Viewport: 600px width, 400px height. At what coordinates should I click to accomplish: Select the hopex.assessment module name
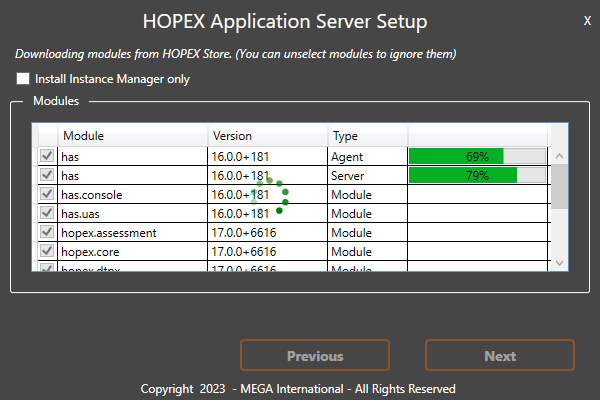pos(108,233)
